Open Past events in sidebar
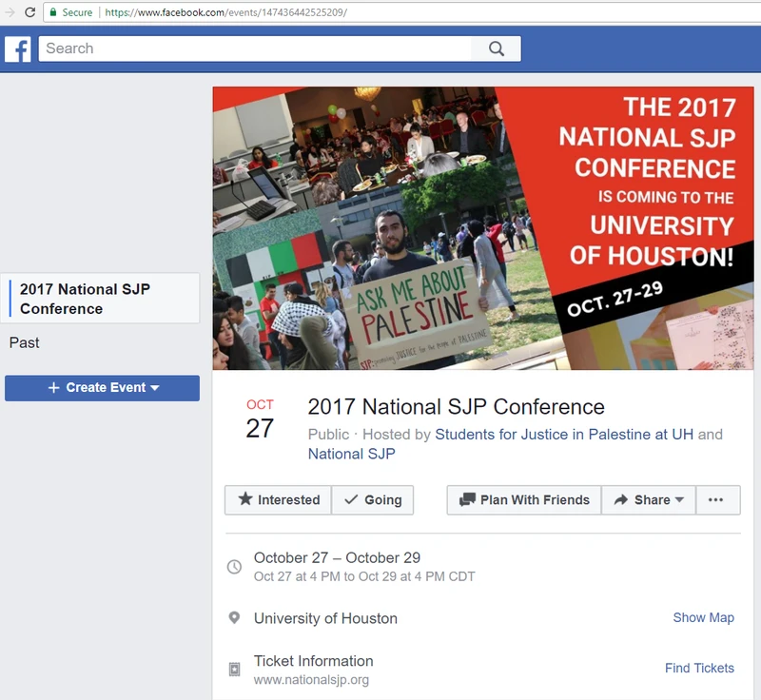This screenshot has width=761, height=700. (x=25, y=342)
